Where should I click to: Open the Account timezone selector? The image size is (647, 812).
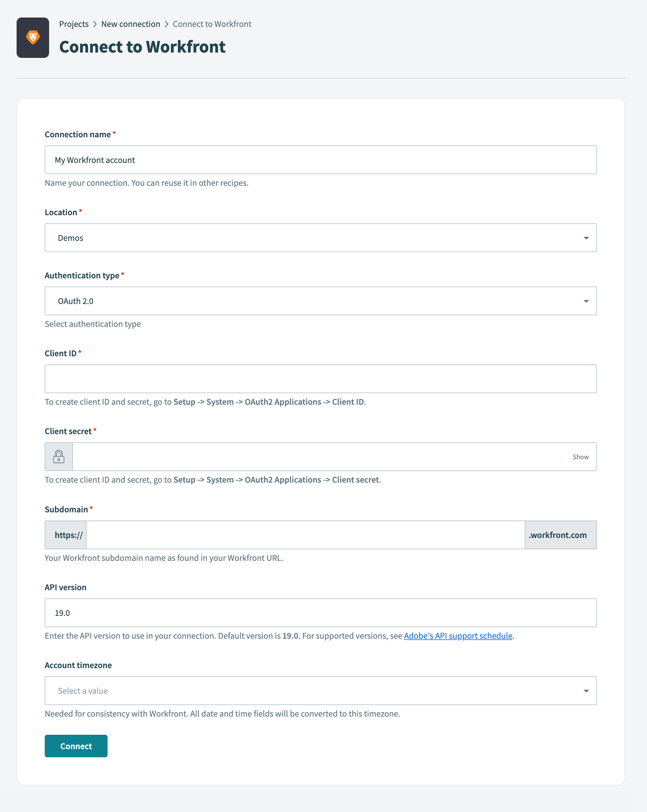coord(320,690)
